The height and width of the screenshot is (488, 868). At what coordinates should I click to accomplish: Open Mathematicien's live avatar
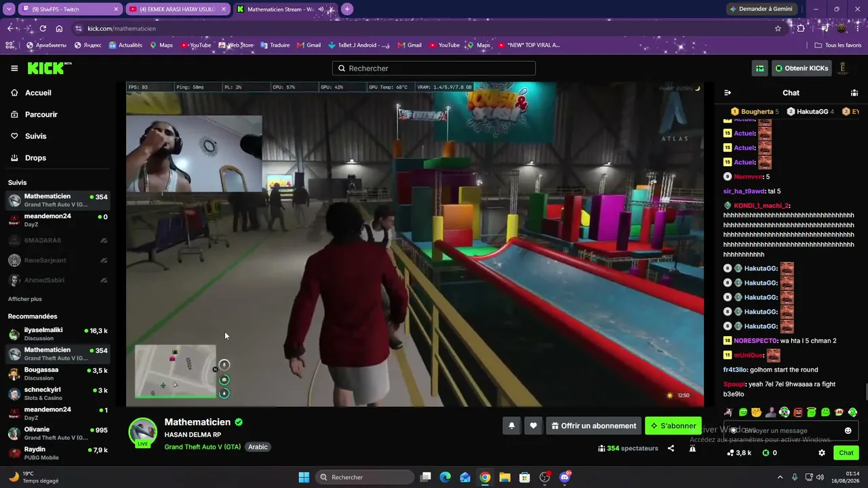(x=142, y=433)
